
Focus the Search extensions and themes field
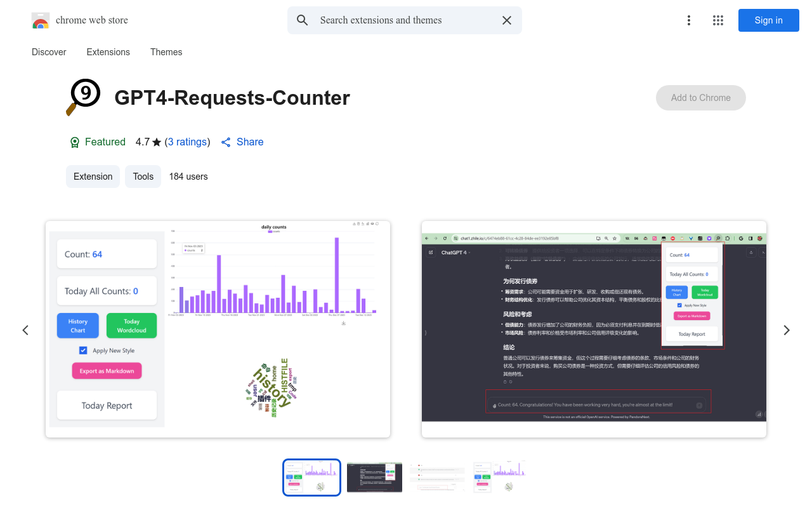(405, 20)
